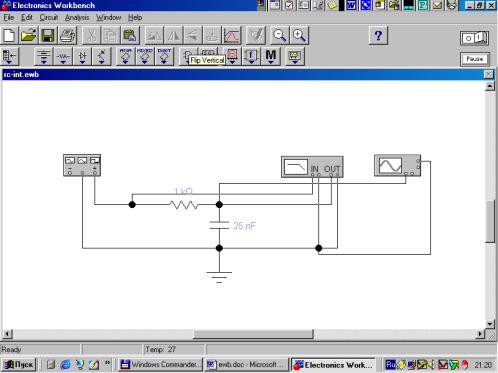
Task: Click the Help question mark icon
Action: click(x=378, y=35)
